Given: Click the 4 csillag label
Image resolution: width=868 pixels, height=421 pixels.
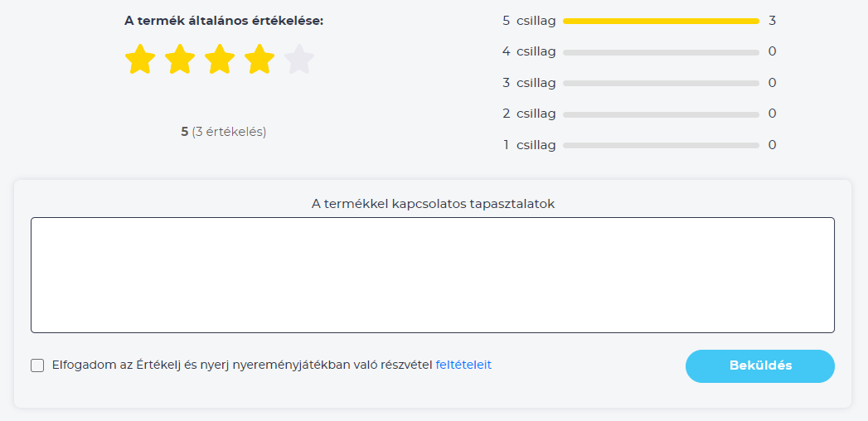Looking at the screenshot, I should 529,52.
